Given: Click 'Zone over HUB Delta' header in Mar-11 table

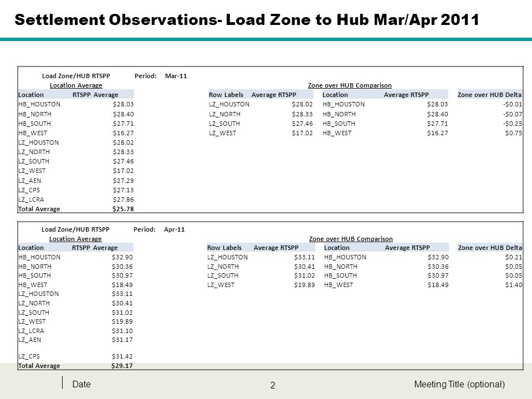Looking at the screenshot, I should pyautogui.click(x=489, y=95).
